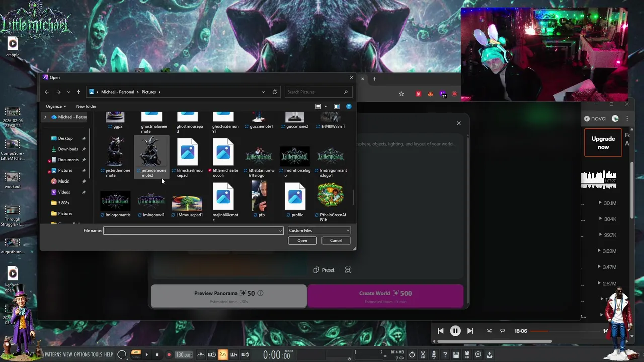Select the profile file
This screenshot has width=644, height=362.
295,200
